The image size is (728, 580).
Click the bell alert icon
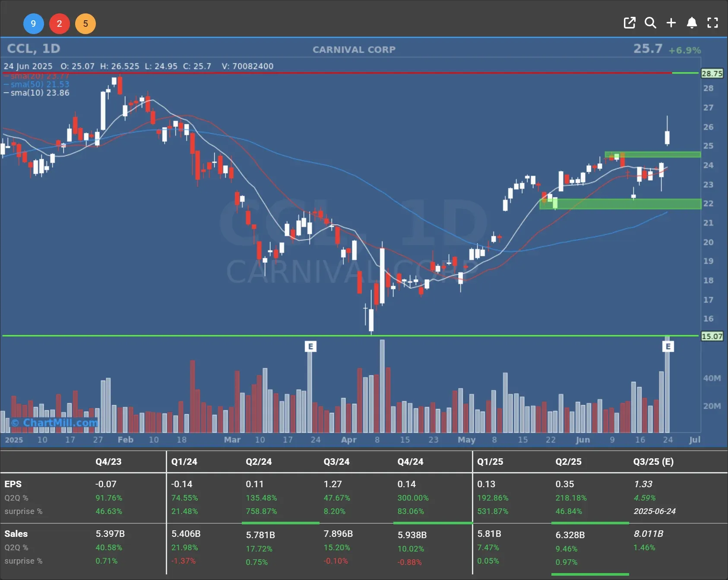[x=692, y=23]
